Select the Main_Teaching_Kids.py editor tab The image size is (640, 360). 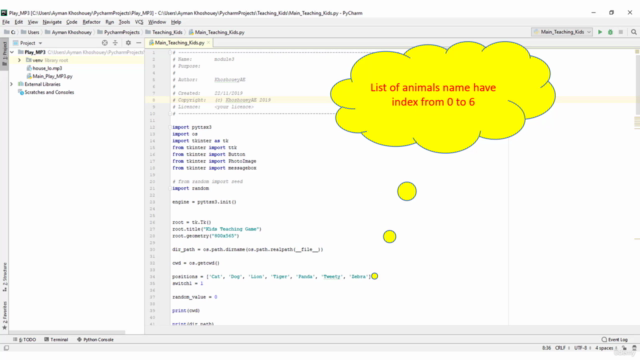[x=179, y=42]
